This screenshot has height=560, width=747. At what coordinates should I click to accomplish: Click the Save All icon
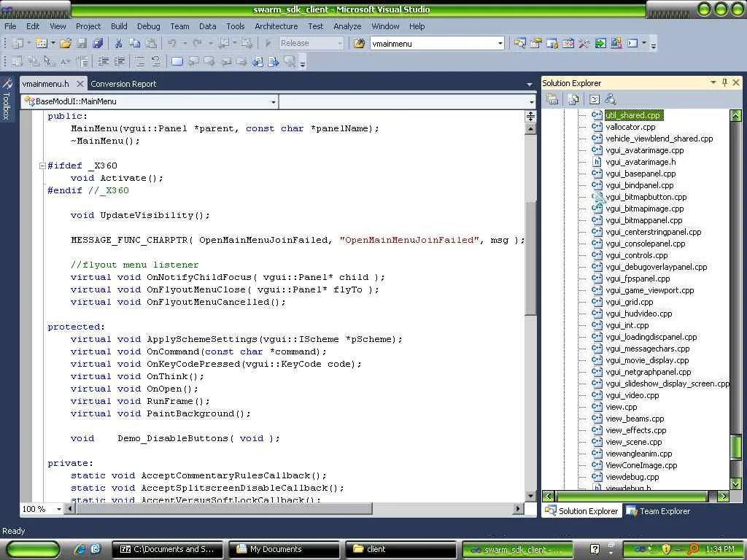[98, 43]
